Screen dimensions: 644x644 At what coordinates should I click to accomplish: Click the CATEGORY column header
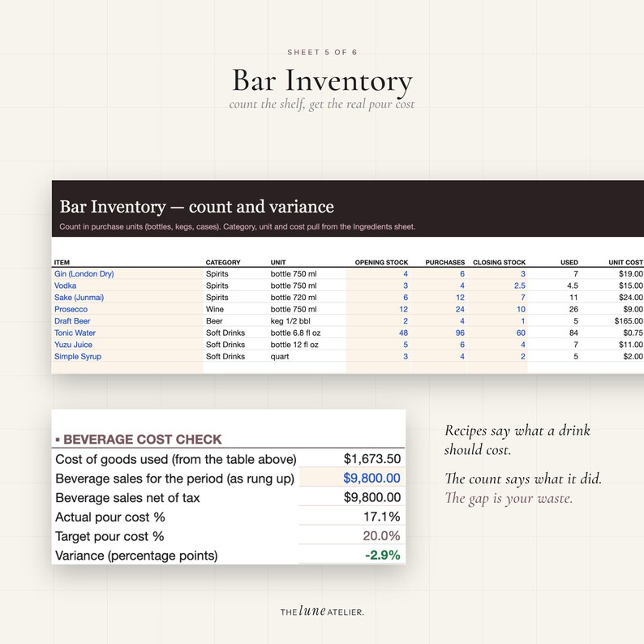pyautogui.click(x=223, y=263)
